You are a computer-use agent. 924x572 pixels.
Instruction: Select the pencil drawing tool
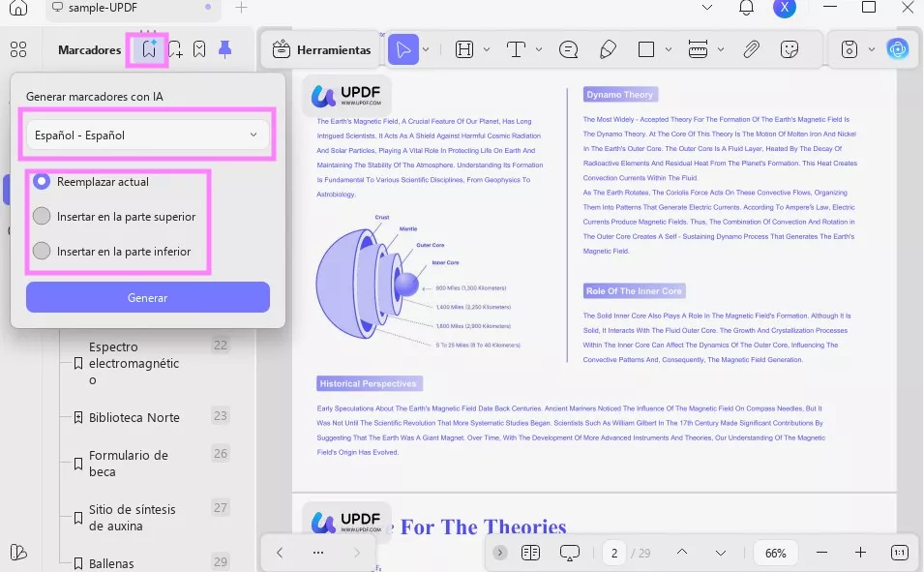[608, 49]
